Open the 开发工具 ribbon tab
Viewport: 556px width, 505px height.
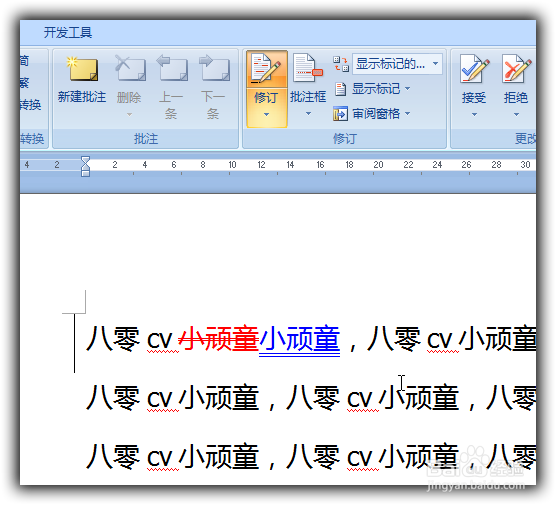click(68, 33)
